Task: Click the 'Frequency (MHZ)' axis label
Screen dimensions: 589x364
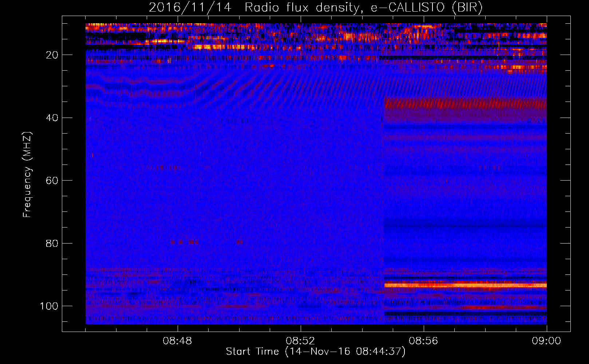Action: coord(27,175)
